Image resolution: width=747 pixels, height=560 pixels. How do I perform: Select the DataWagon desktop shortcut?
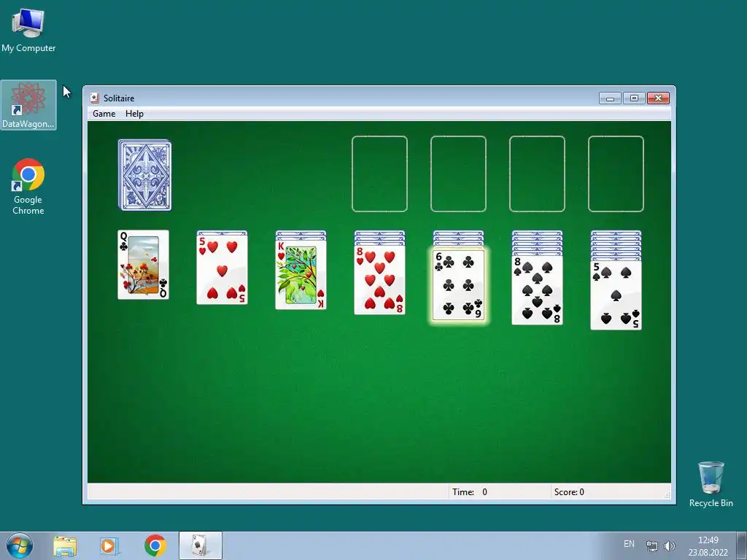[x=28, y=105]
